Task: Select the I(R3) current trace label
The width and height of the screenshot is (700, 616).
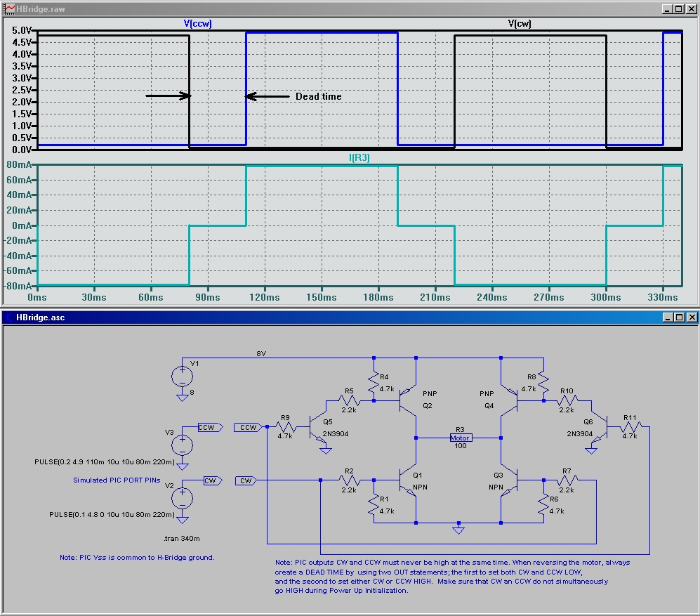Action: [x=359, y=157]
